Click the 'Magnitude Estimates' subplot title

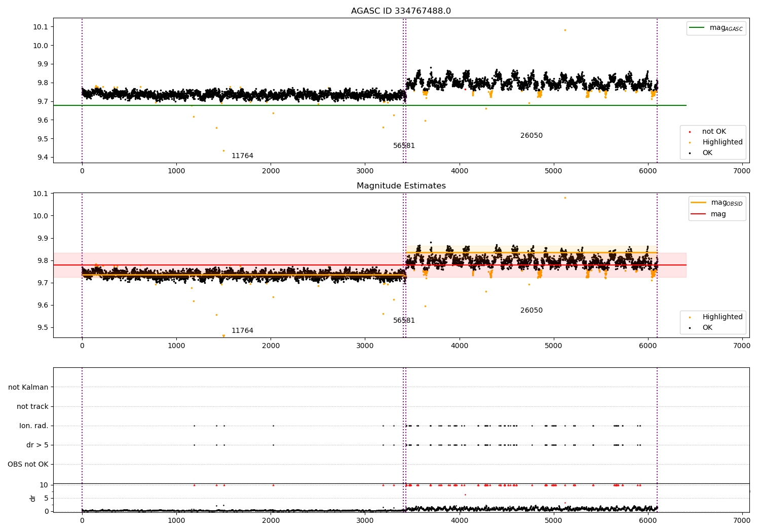coord(401,186)
